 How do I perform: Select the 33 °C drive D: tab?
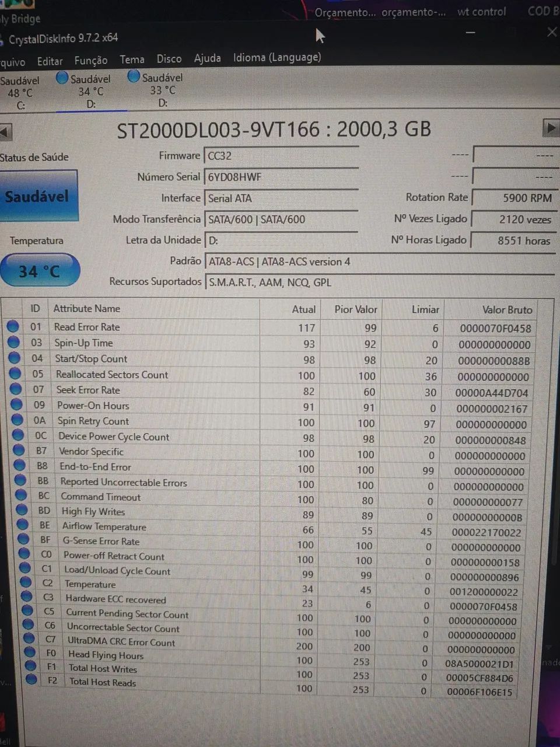[x=156, y=90]
